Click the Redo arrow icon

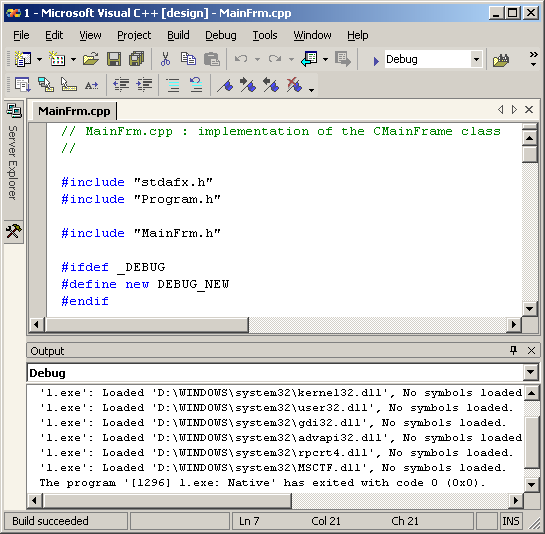275,59
